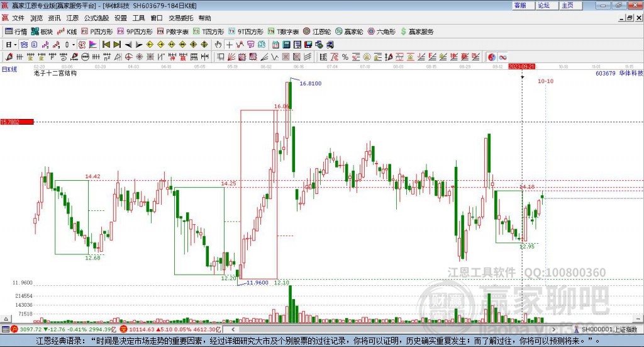The width and height of the screenshot is (644, 347).
Task: Open the 浏览 menu
Action: pyautogui.click(x=36, y=18)
